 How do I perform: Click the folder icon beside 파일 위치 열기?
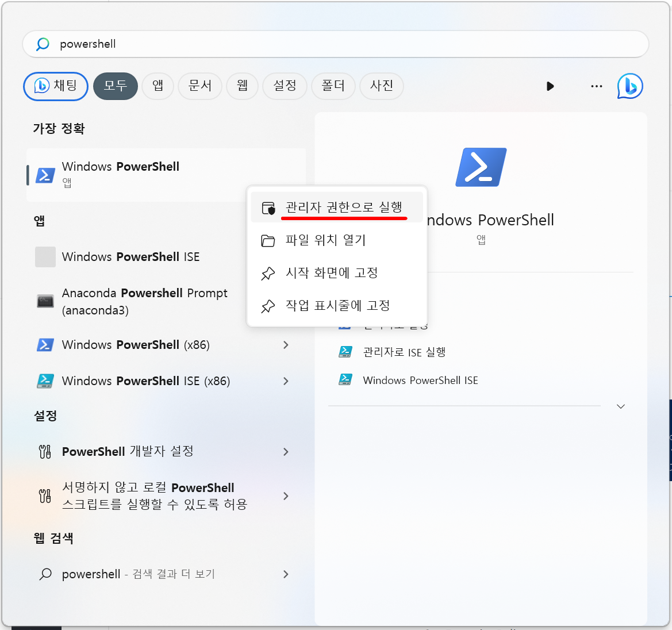click(x=268, y=240)
